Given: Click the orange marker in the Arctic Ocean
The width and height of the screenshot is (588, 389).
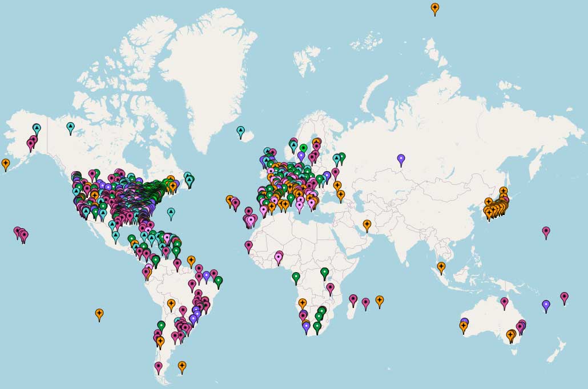Looking at the screenshot, I should (435, 8).
